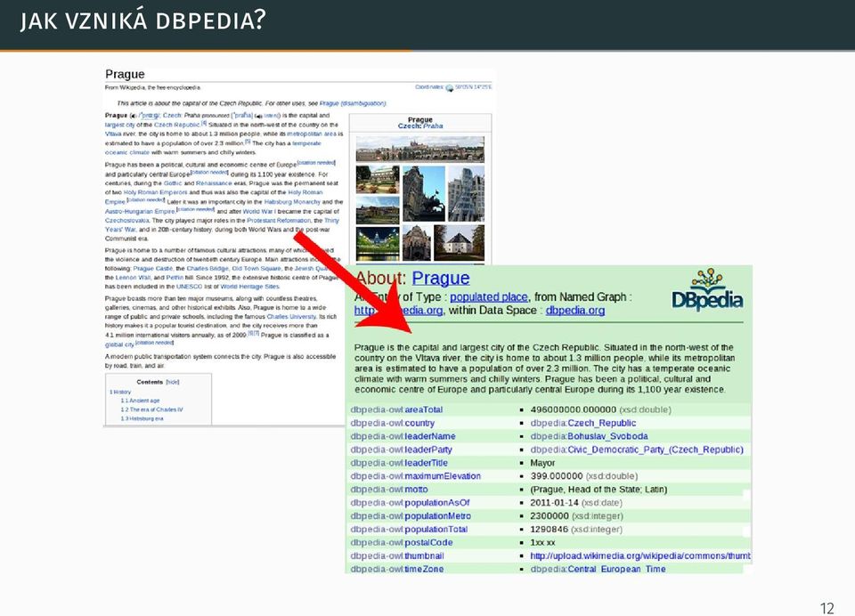Open dbpedia:Bohuslav_Svoboda link
The height and width of the screenshot is (616, 855).
pyautogui.click(x=589, y=436)
